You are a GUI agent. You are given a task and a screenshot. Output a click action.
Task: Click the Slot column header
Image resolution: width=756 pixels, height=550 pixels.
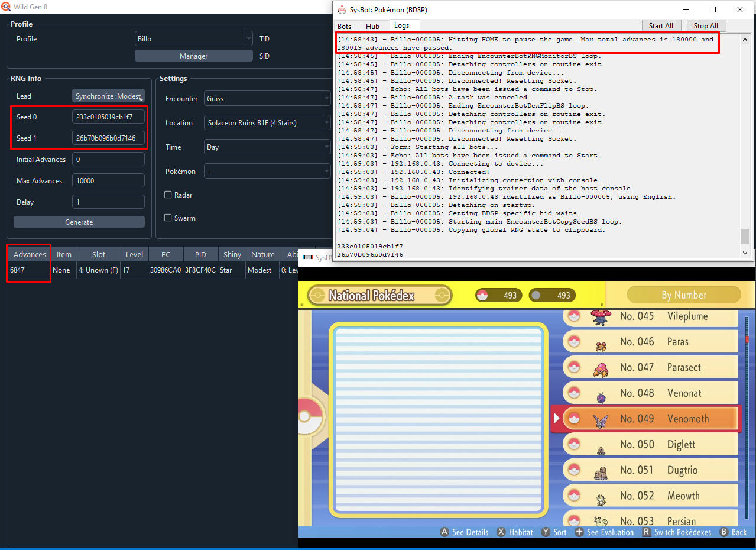coord(99,254)
